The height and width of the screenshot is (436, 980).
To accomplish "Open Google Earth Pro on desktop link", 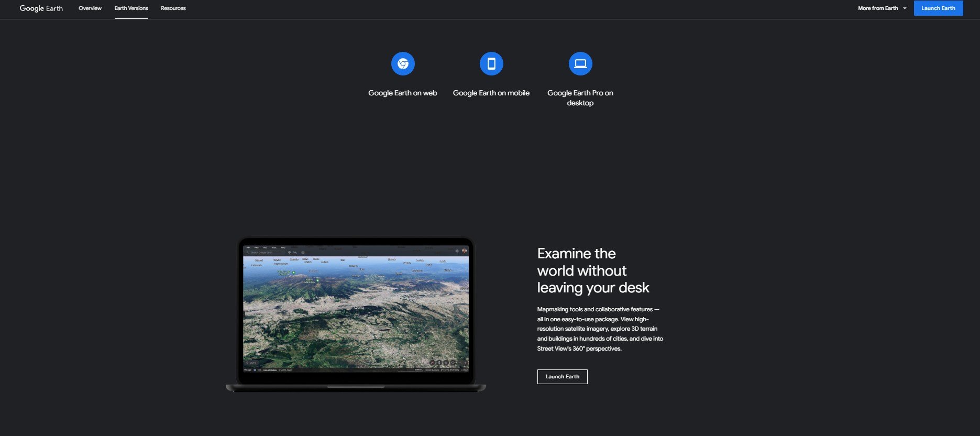I will [580, 98].
